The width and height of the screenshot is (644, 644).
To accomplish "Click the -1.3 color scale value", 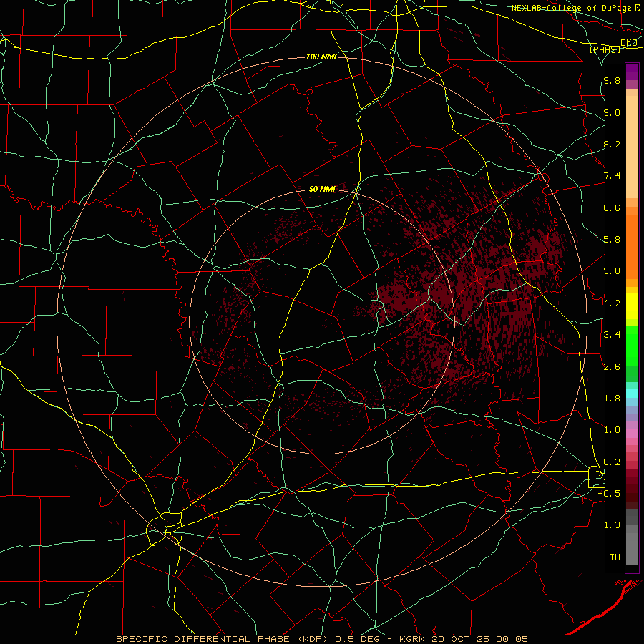I will tap(609, 525).
